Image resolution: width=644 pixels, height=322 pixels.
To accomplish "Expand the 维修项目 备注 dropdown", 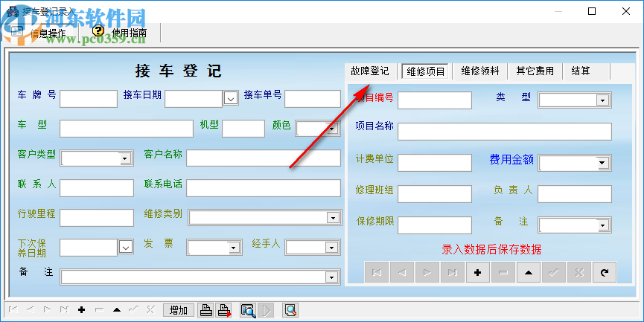I will pos(603,225).
